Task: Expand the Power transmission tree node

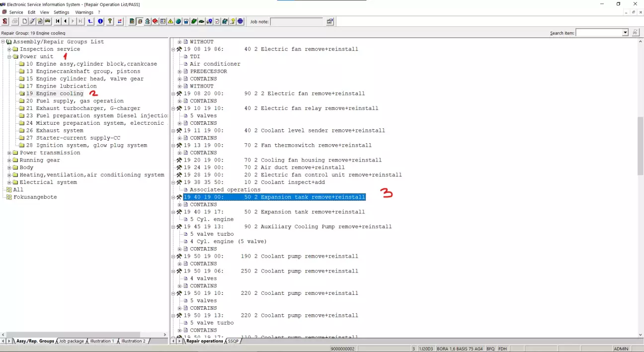Action: (x=9, y=153)
